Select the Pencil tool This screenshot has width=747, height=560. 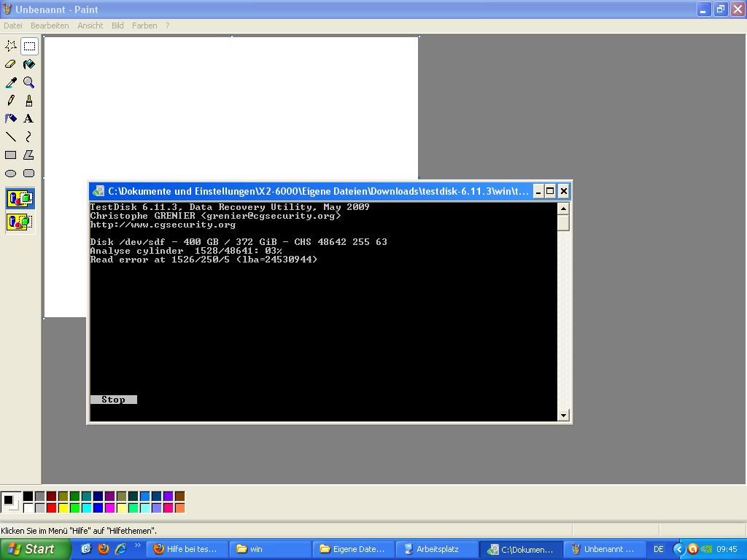point(11,101)
